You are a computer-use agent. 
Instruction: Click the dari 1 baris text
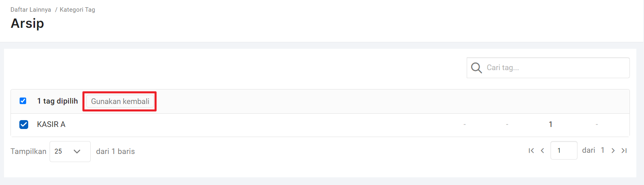click(x=116, y=152)
